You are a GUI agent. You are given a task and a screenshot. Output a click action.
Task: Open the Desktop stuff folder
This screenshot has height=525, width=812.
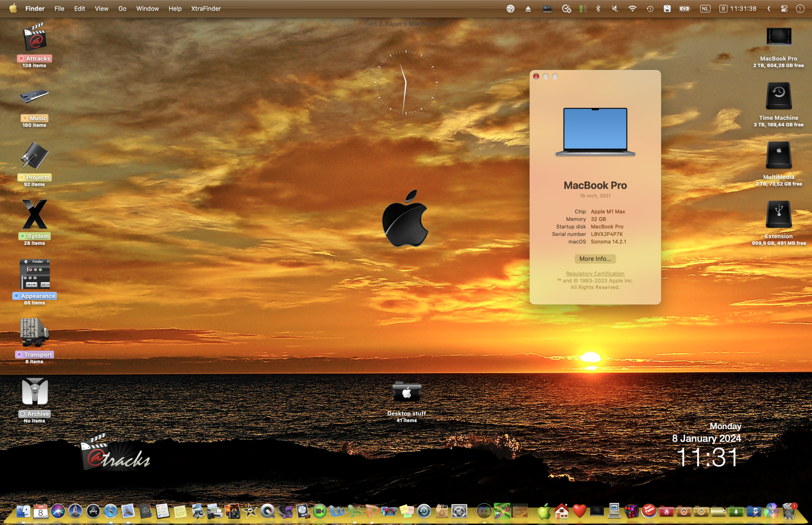(406, 392)
